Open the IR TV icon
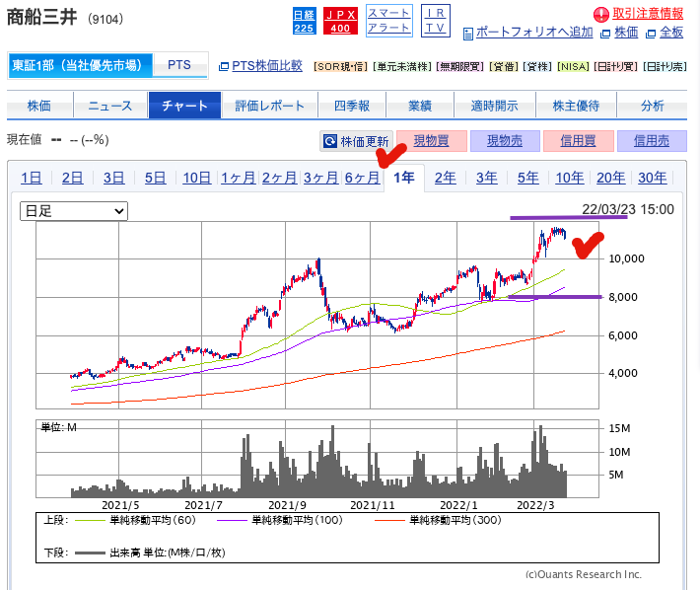700x590 pixels. (x=435, y=21)
